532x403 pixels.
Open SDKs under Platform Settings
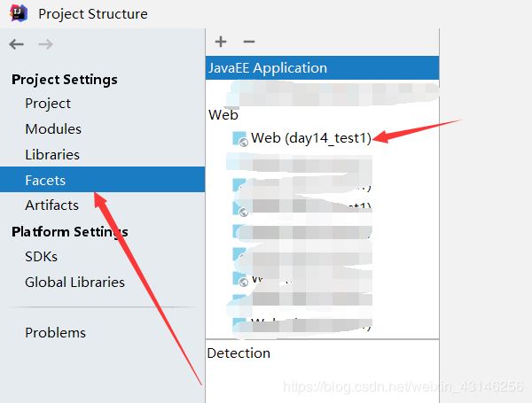click(41, 256)
